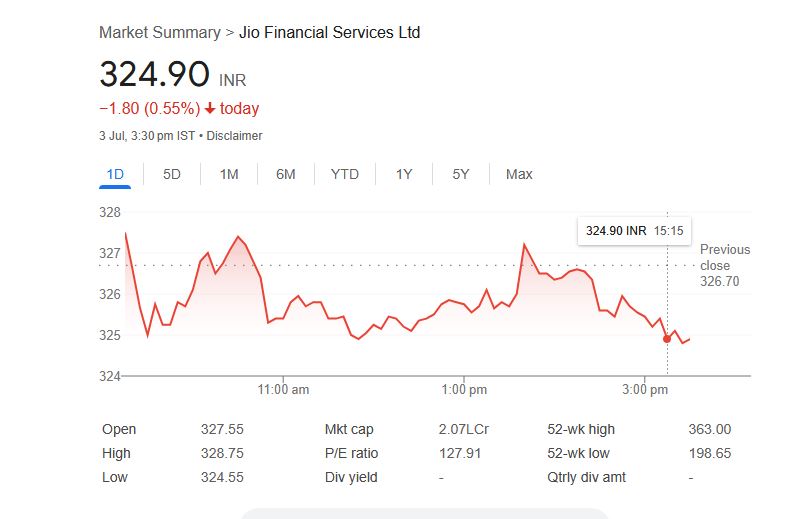This screenshot has width=803, height=519.
Task: Click the red down arrow icon
Action: (x=210, y=108)
